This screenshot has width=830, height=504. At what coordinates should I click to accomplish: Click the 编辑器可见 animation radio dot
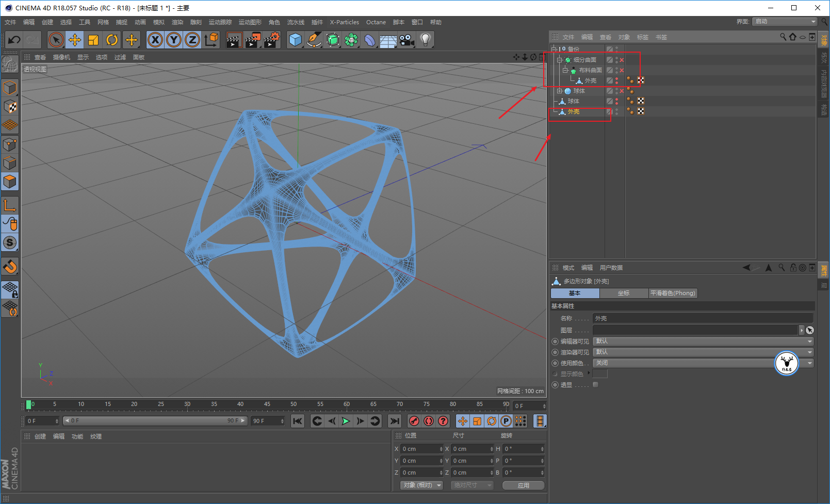[x=555, y=342]
